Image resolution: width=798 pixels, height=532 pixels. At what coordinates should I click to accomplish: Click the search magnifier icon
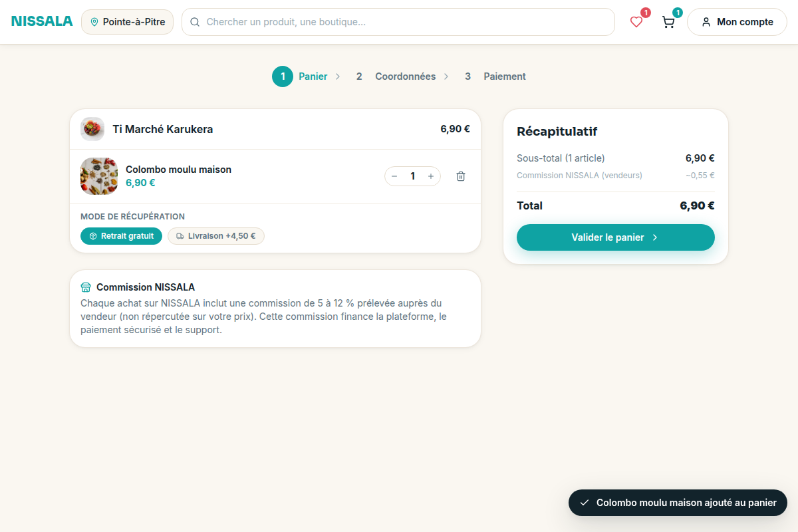[x=195, y=22]
